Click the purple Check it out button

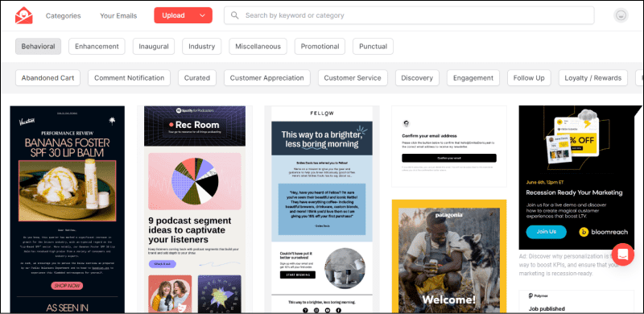[x=163, y=264]
